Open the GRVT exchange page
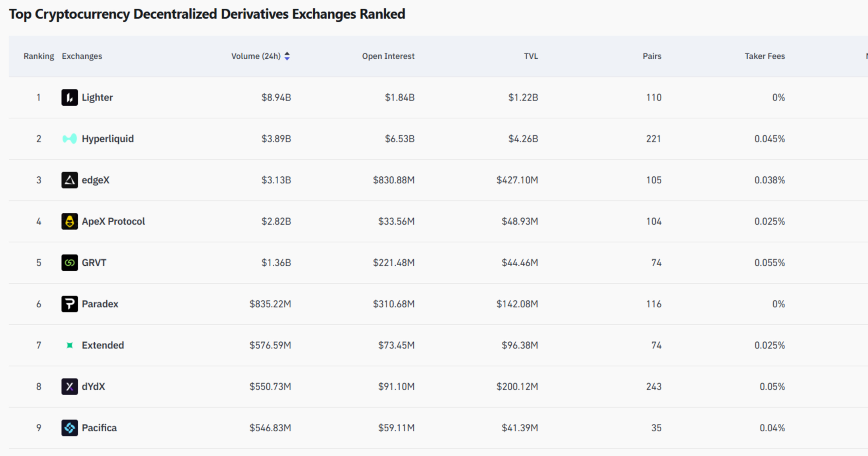This screenshot has height=456, width=868. pos(94,262)
